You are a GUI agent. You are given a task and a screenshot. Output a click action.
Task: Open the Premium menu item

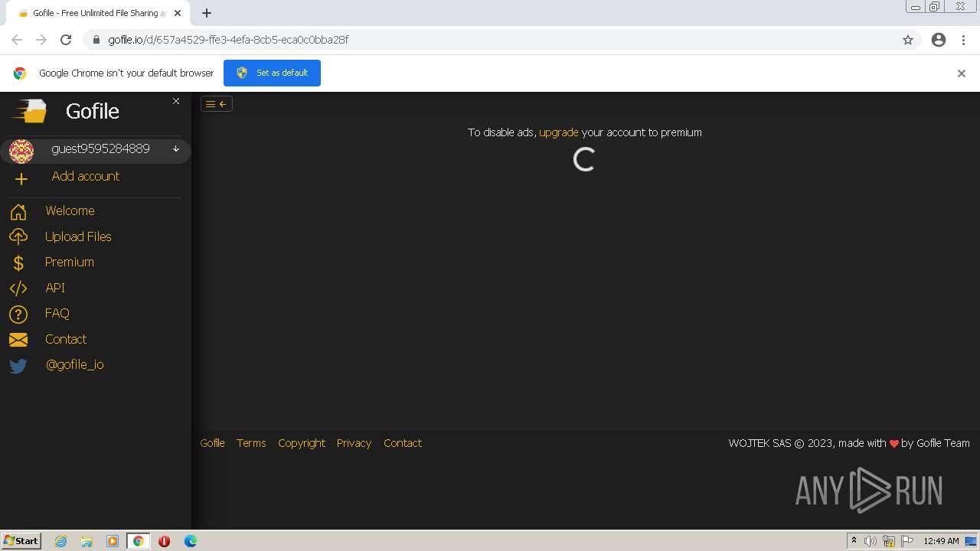[x=70, y=262]
